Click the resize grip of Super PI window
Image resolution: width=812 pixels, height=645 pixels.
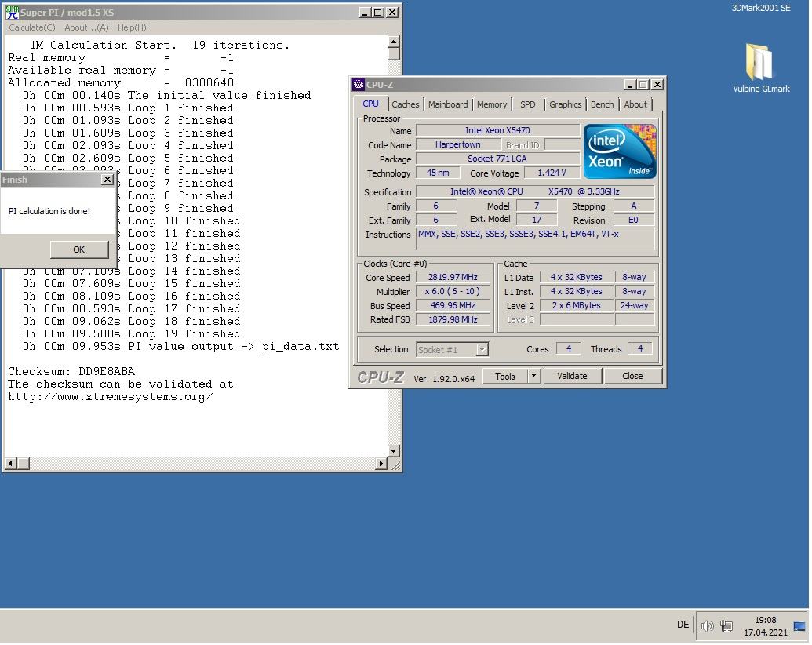coord(395,465)
